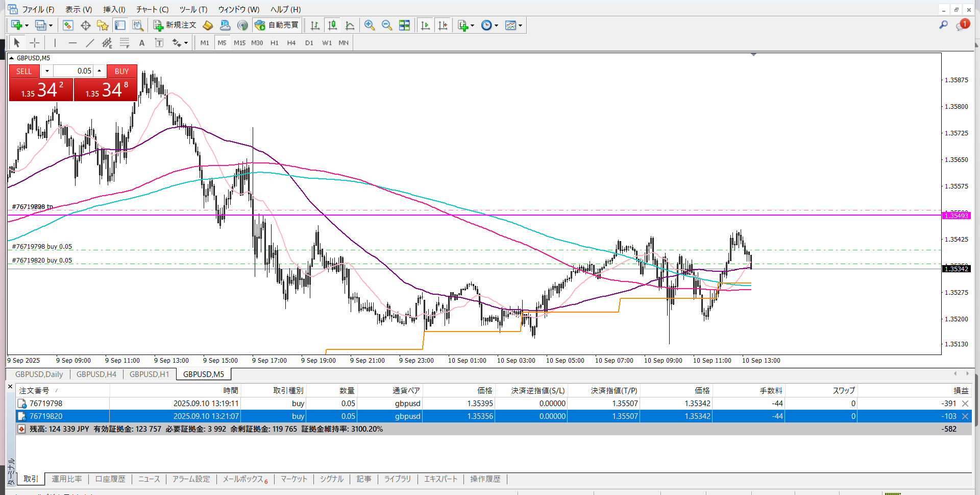Image resolution: width=980 pixels, height=495 pixels.
Task: Switch to the GBPUSD,Daily chart tab
Action: point(39,374)
